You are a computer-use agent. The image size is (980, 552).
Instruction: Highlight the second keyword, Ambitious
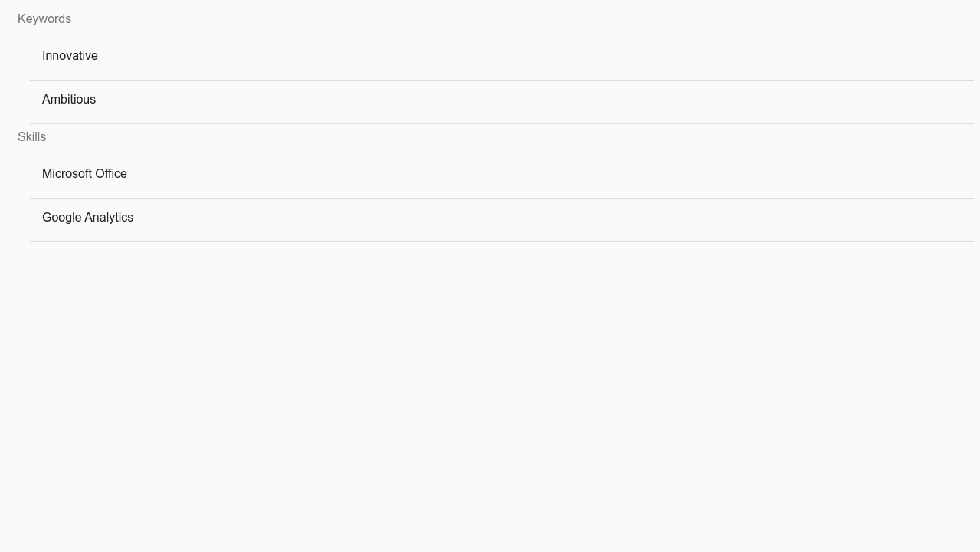(x=69, y=100)
